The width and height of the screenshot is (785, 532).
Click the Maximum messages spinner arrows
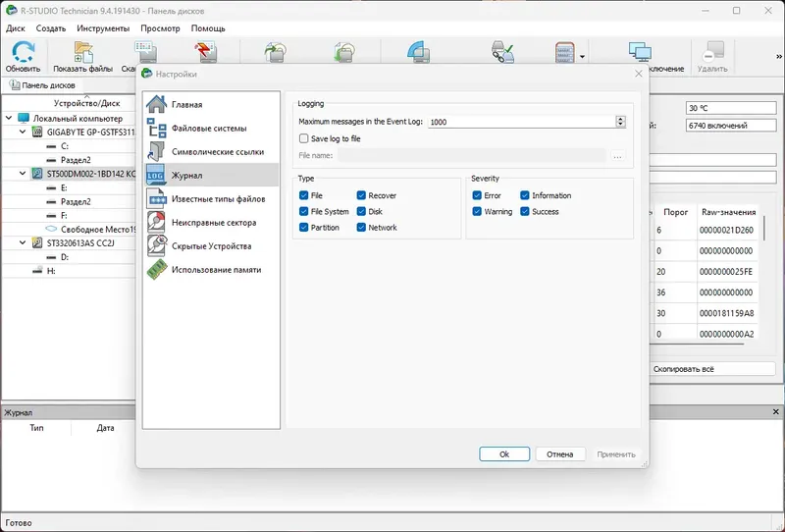(x=620, y=122)
